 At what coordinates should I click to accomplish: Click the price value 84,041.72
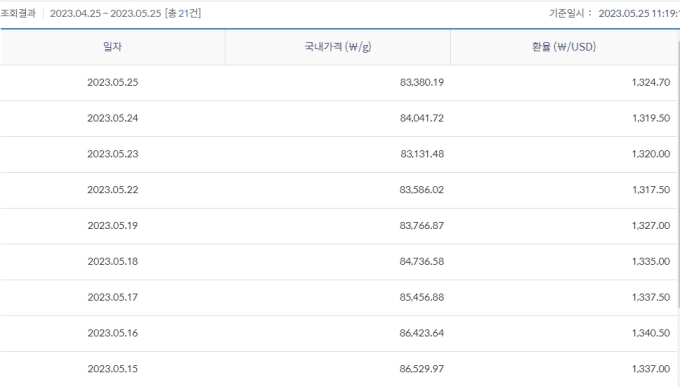coord(422,118)
